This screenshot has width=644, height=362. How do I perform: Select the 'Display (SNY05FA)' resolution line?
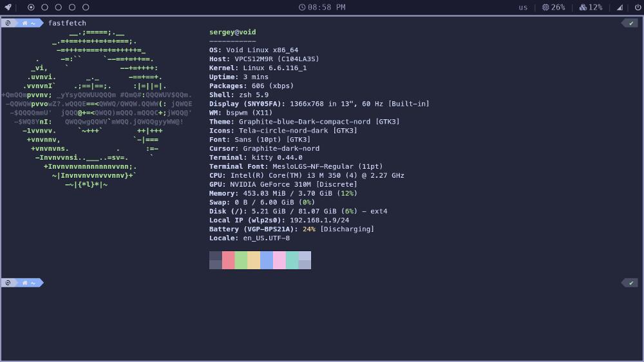(319, 104)
